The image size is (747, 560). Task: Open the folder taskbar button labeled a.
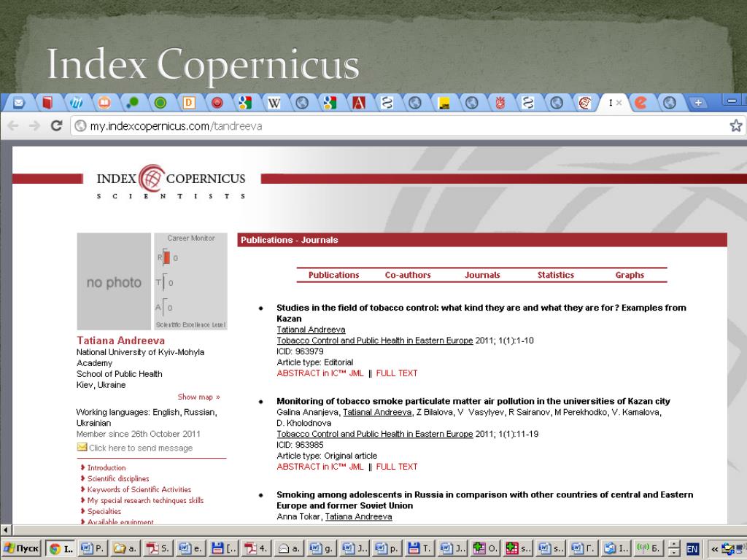coord(125,548)
